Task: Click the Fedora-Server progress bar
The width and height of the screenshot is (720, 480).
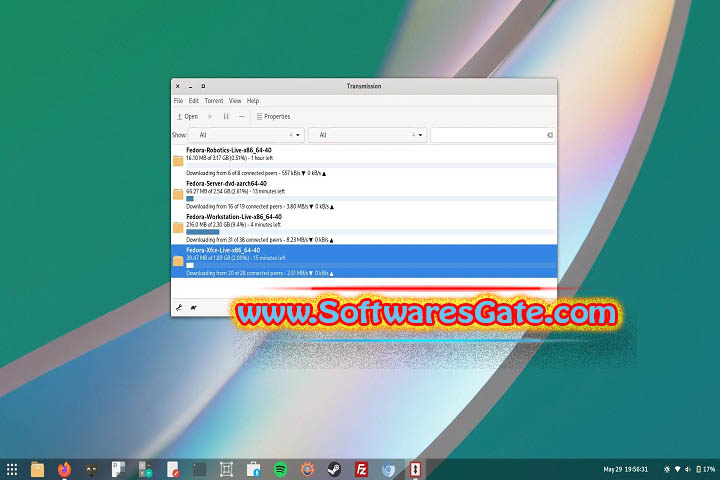Action: 371,199
